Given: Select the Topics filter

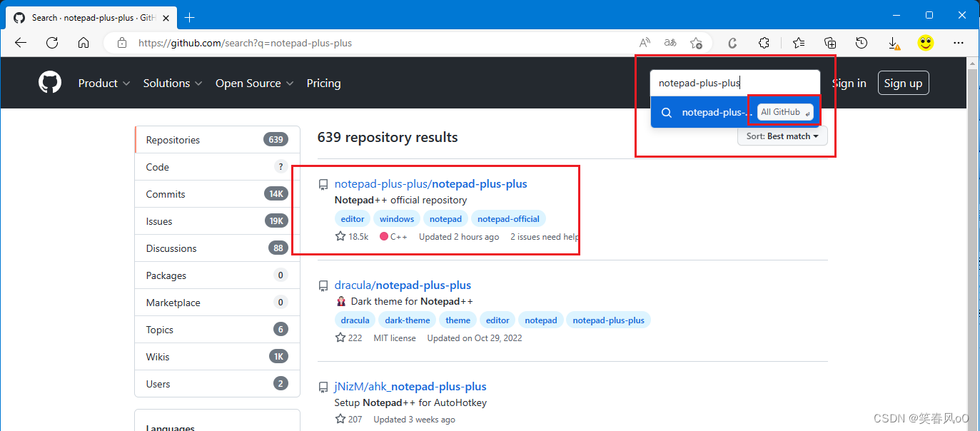Looking at the screenshot, I should pos(217,330).
